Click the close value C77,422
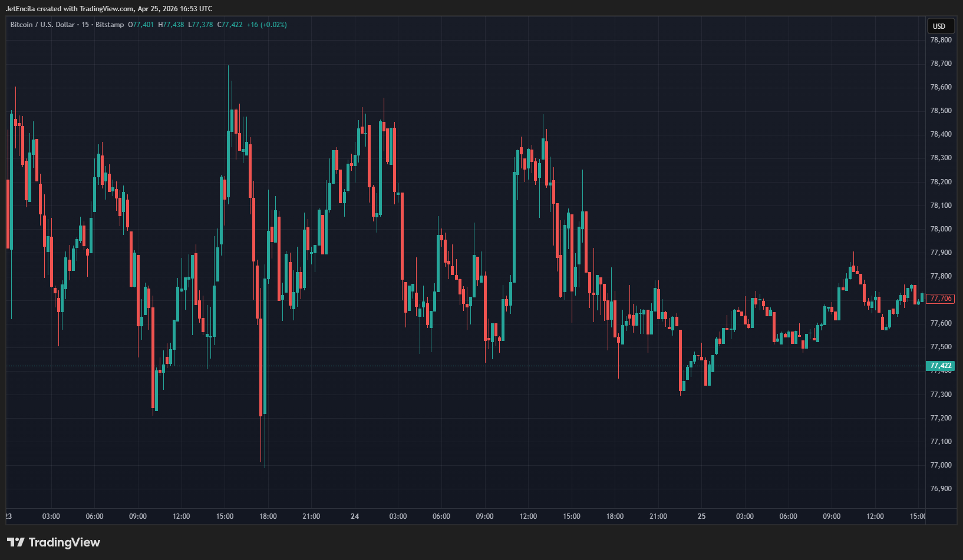Screen dimensions: 963x560 230,25
